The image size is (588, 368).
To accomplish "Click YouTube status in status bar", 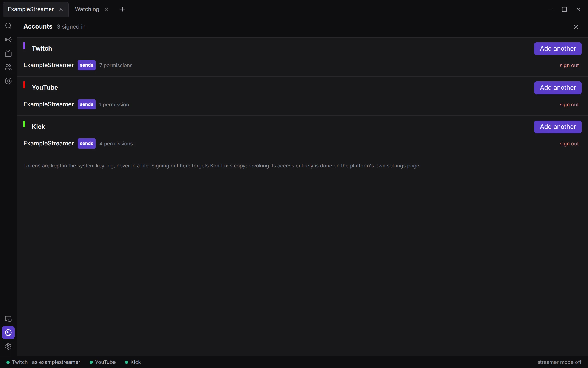I will pos(102,362).
